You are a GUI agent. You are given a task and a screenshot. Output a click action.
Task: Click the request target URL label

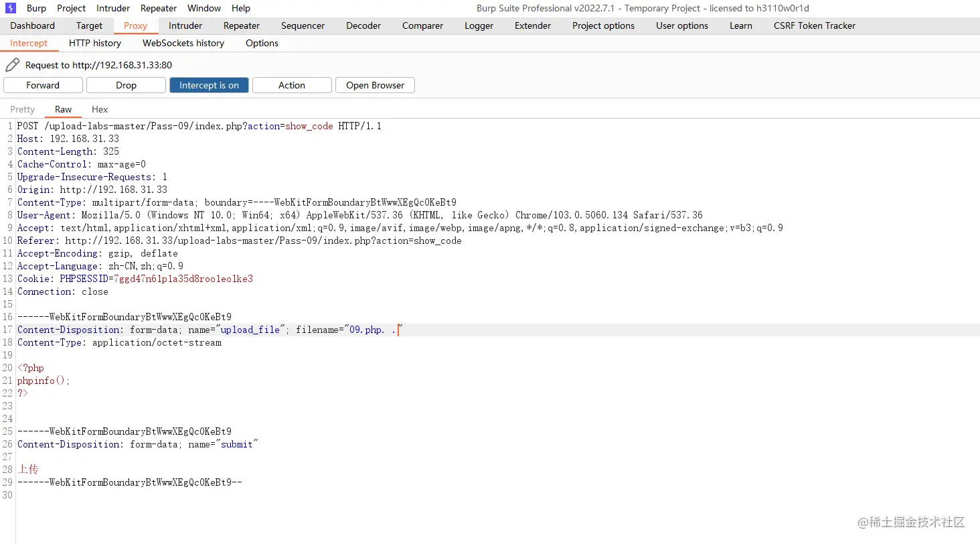point(98,65)
